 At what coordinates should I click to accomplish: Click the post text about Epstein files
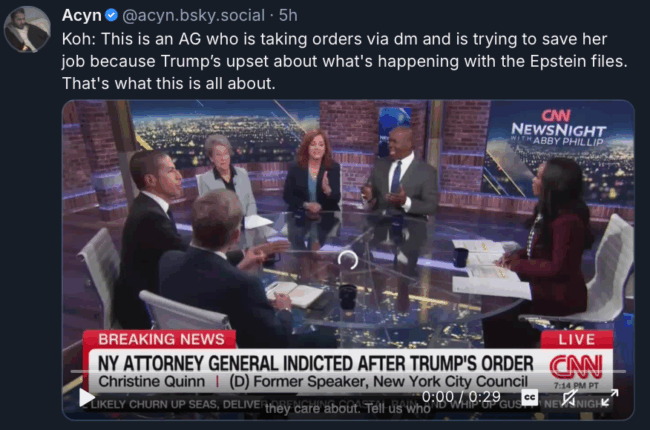[x=344, y=61]
